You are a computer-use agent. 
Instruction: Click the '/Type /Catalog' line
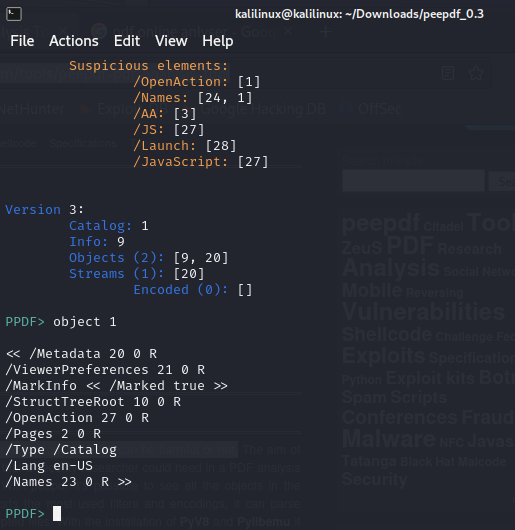tap(61, 450)
